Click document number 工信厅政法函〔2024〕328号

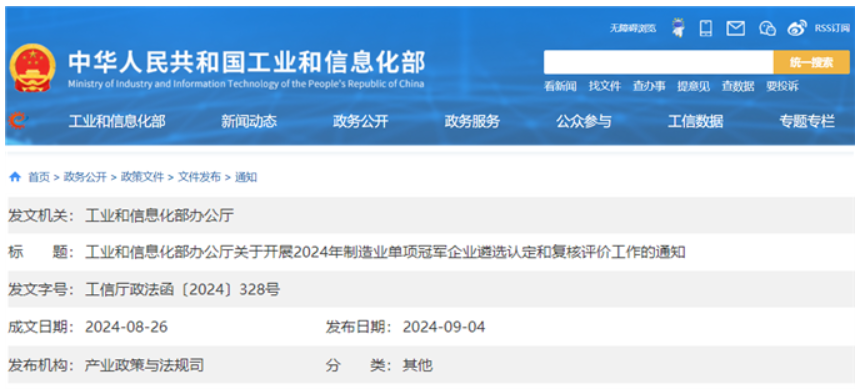182,290
